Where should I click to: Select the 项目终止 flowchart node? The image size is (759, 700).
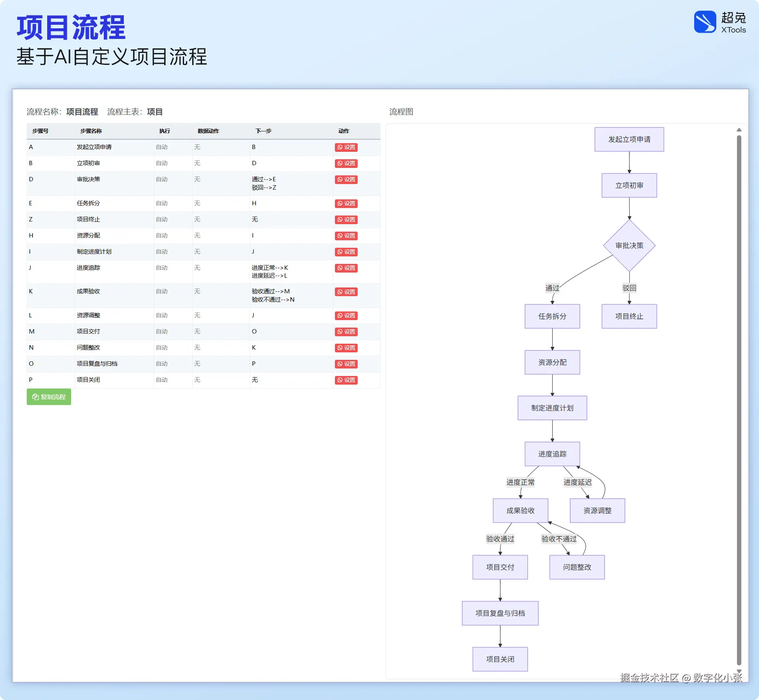pos(629,316)
